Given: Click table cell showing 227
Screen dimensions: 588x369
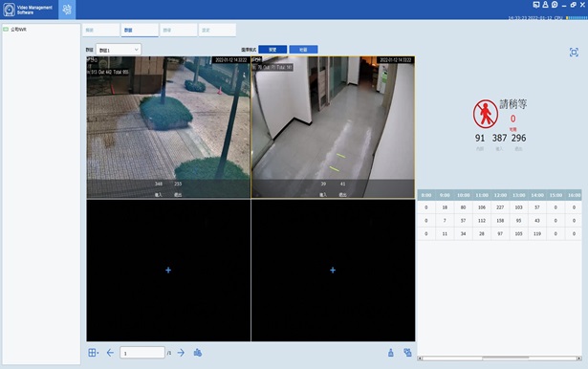Looking at the screenshot, I should (500, 207).
